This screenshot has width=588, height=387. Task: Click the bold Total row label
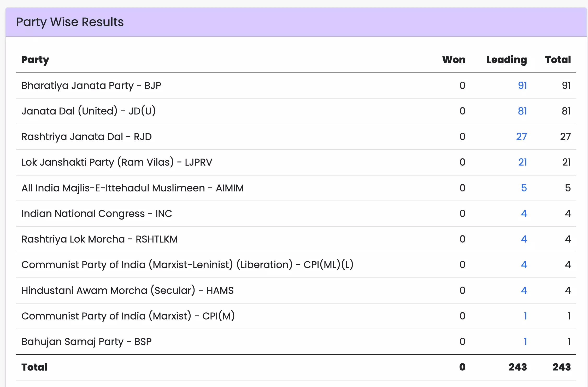pos(34,367)
